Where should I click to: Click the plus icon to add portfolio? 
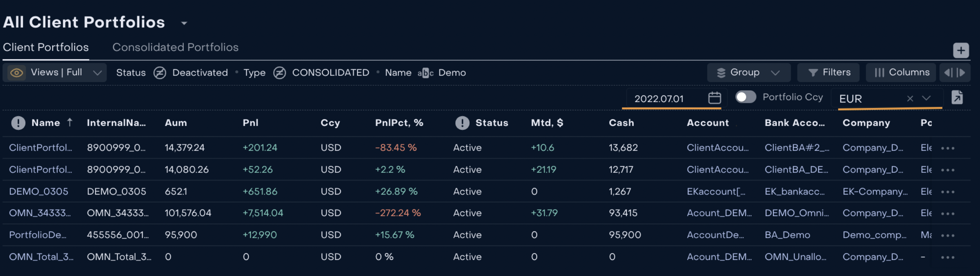click(x=961, y=50)
